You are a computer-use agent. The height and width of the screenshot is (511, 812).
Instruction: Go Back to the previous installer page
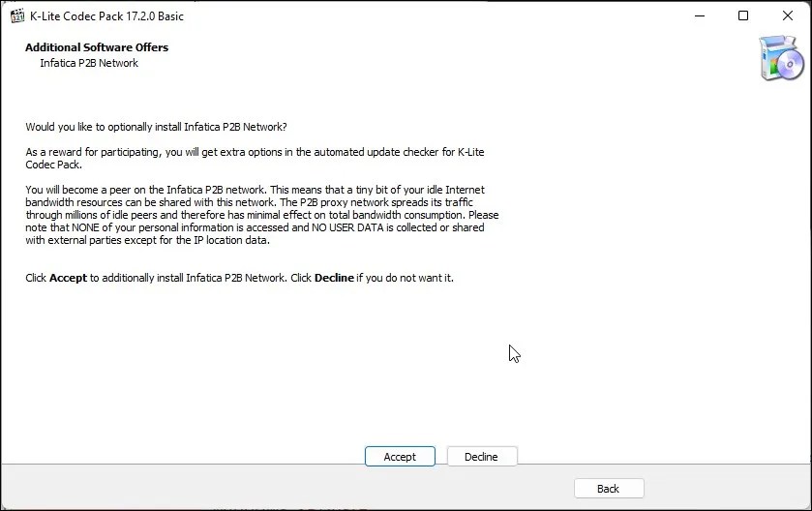click(609, 488)
